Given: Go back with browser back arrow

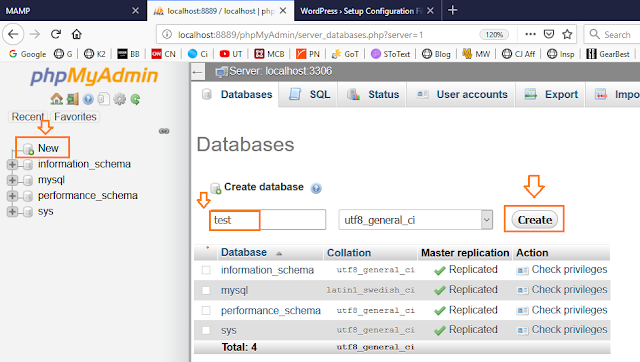Looking at the screenshot, I should pyautogui.click(x=13, y=34).
